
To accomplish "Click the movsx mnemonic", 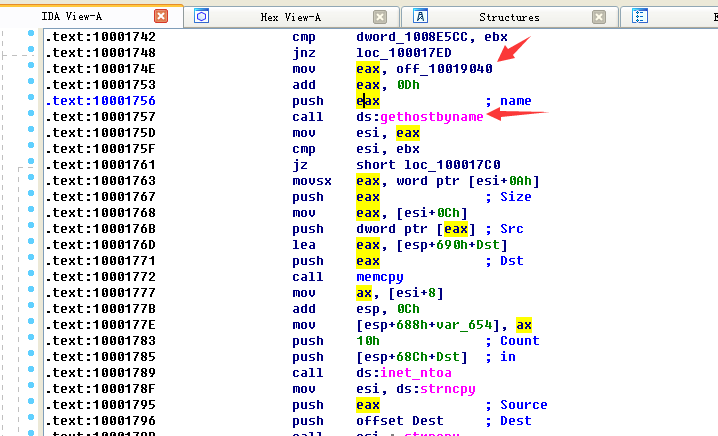I will coord(312,181).
